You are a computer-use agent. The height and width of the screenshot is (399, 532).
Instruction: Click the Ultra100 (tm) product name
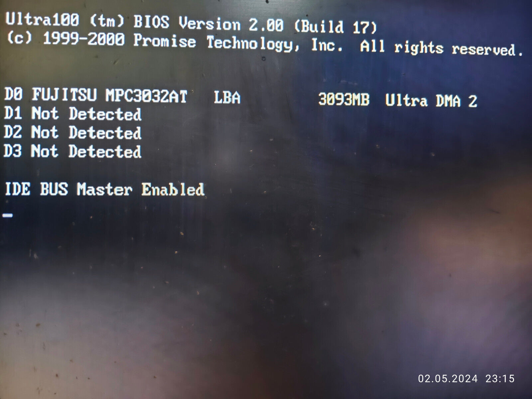click(66, 21)
